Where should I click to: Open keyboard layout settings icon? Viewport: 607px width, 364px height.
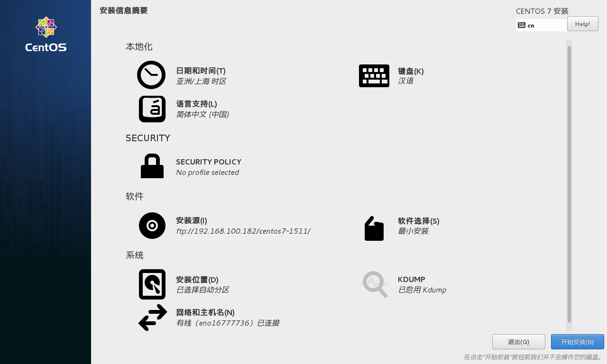pyautogui.click(x=374, y=76)
